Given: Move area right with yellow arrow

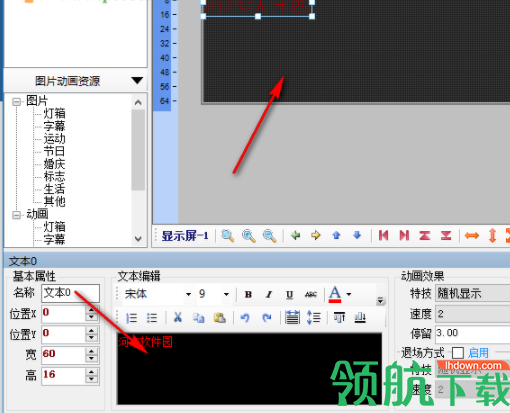Looking at the screenshot, I should coord(316,236).
